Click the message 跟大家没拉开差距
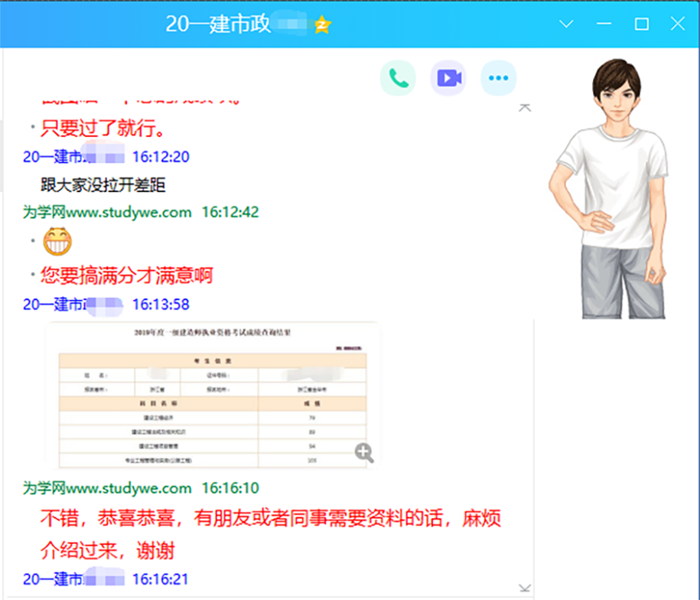 103,184
